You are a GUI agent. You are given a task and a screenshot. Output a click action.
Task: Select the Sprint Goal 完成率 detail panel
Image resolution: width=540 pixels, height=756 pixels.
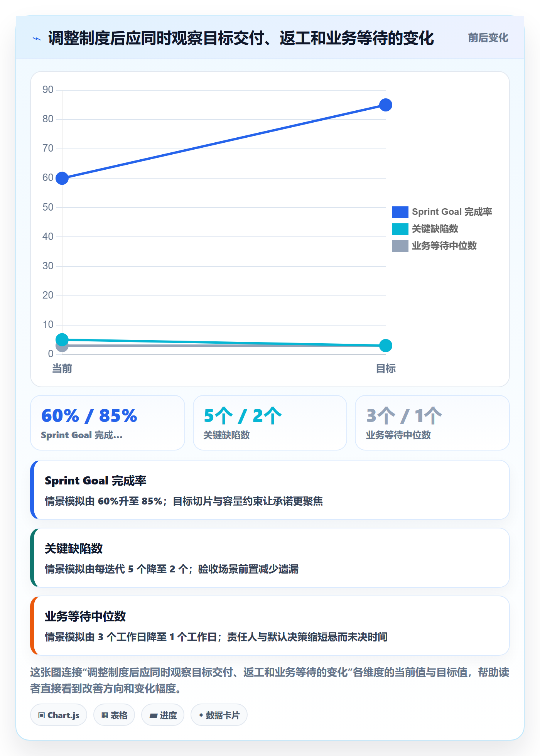pyautogui.click(x=270, y=490)
